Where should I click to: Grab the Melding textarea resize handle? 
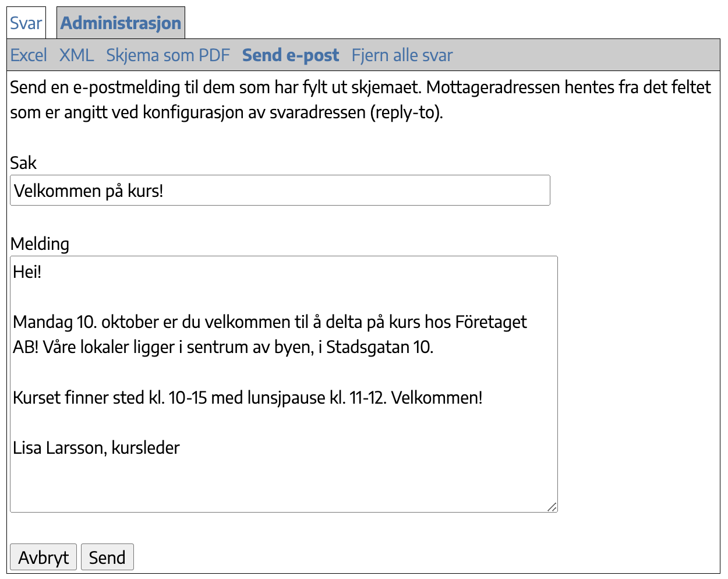(x=552, y=507)
